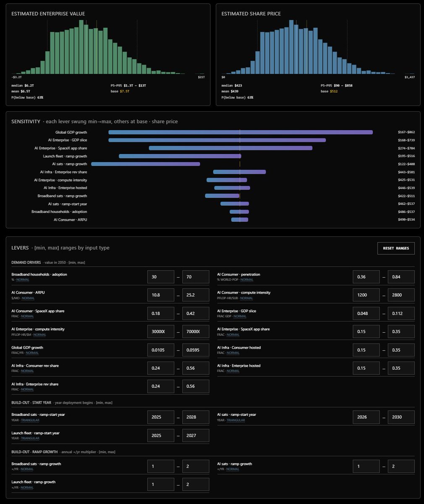Click AI Consumer penetration max field 0.84
424x504 pixels.
tap(401, 277)
